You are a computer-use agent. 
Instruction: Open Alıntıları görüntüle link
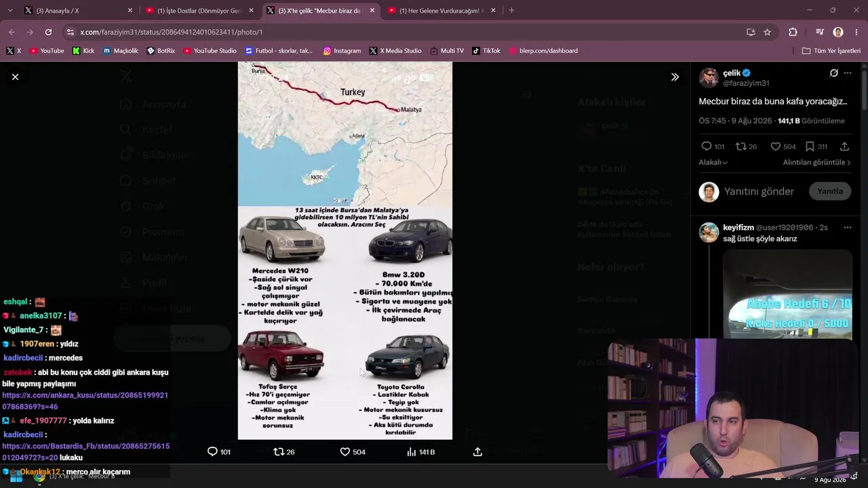click(x=816, y=163)
